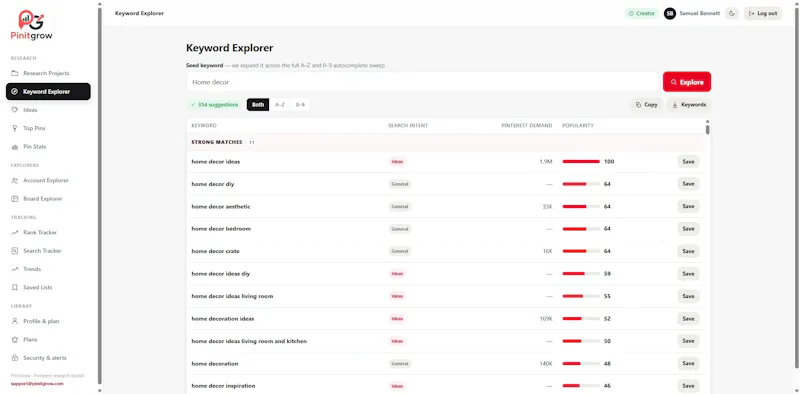Click the Board Explorer icon
The width and height of the screenshot is (800, 394).
coord(14,199)
